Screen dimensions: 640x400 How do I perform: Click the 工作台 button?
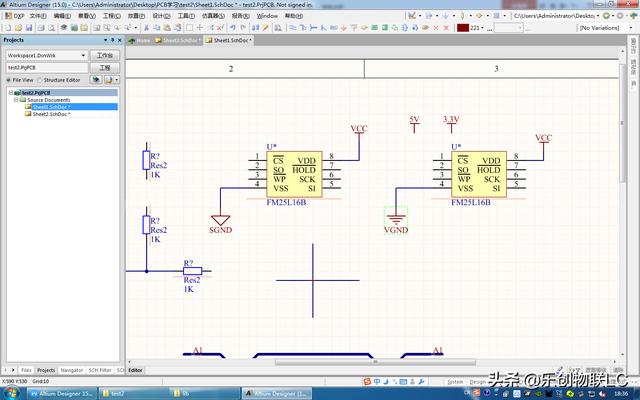coord(105,55)
